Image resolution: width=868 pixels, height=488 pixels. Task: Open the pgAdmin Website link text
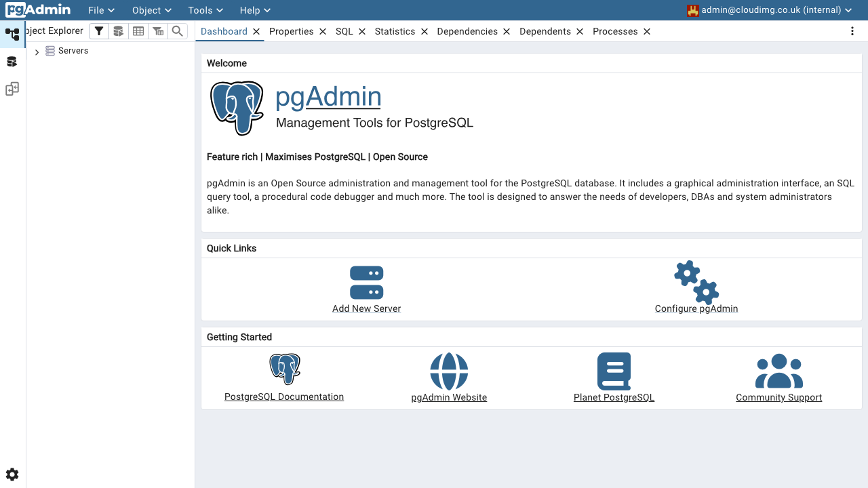449,397
